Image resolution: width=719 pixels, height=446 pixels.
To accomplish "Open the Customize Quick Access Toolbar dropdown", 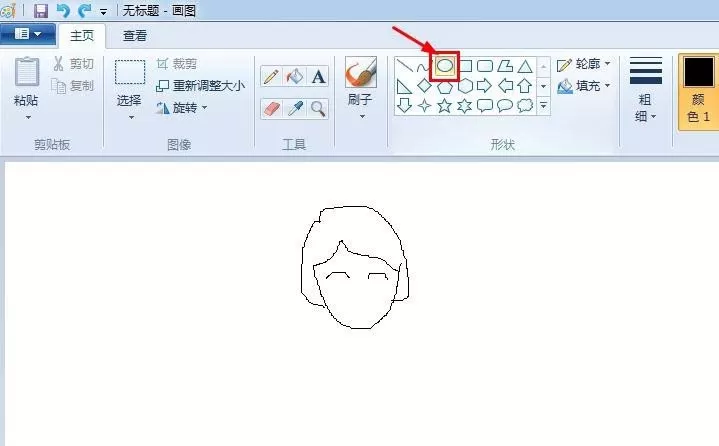I will (104, 11).
